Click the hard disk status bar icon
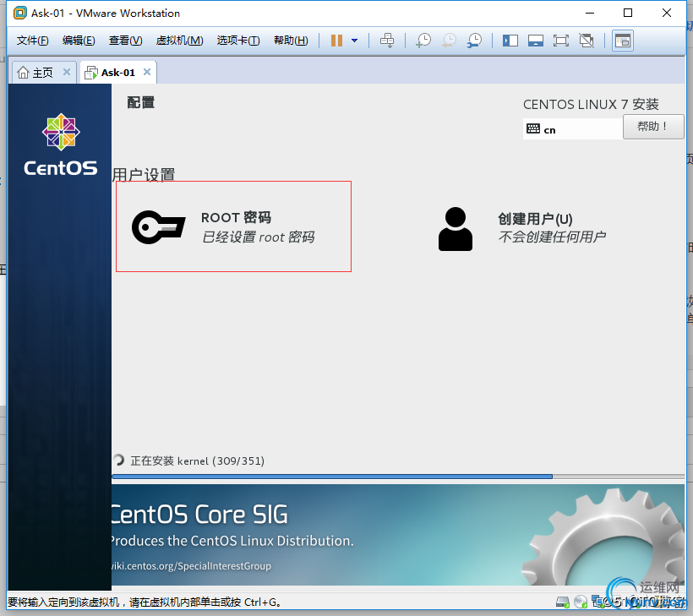693x616 pixels. (x=563, y=602)
